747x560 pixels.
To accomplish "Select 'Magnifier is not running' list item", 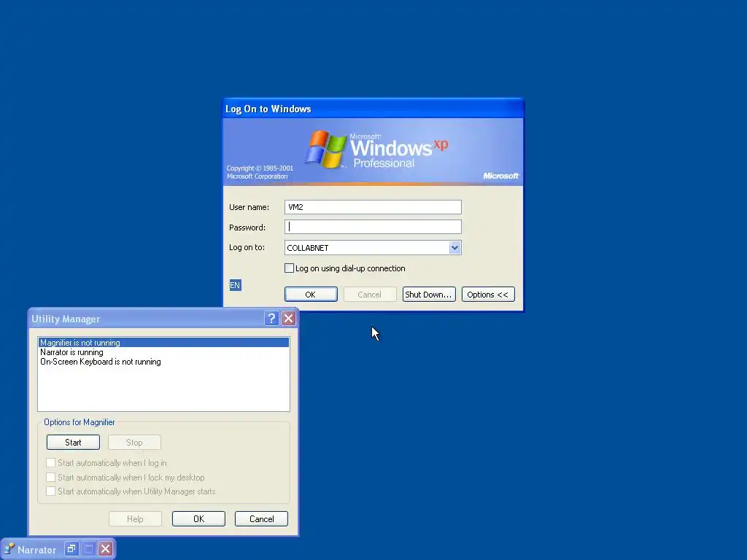I will (x=164, y=343).
